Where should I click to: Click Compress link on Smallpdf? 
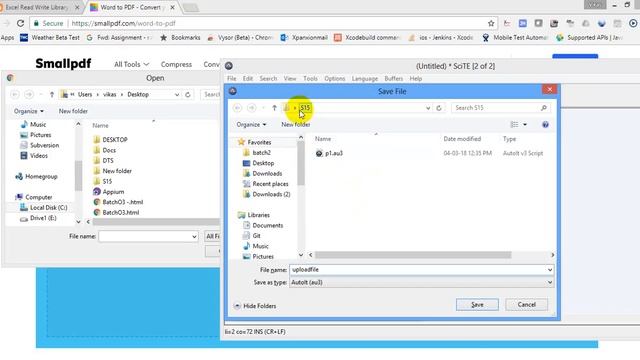(176, 64)
